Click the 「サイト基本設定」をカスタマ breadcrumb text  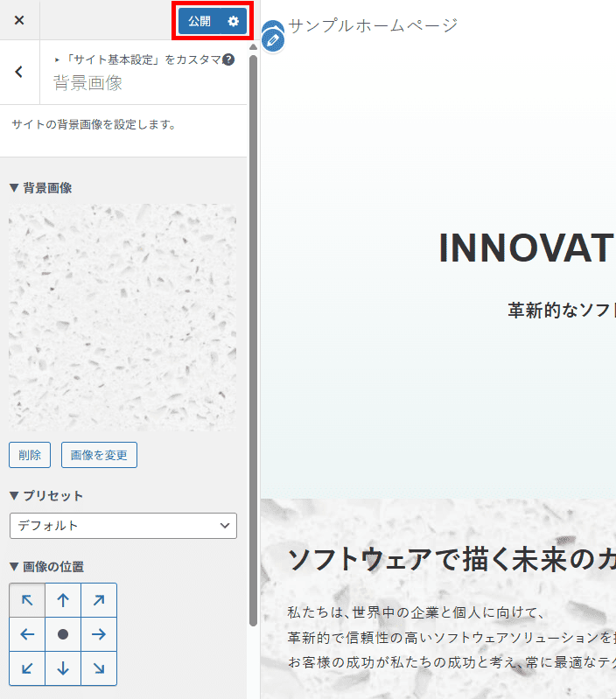(143, 59)
